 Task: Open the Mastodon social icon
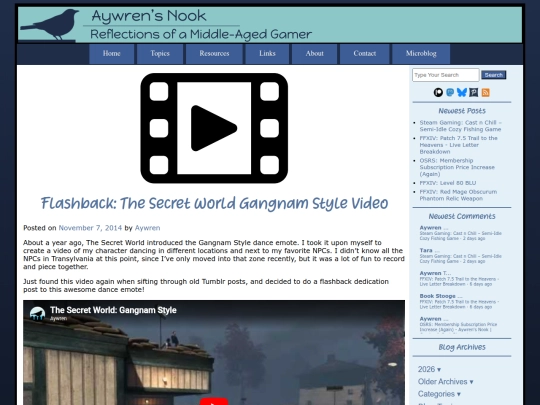click(450, 92)
